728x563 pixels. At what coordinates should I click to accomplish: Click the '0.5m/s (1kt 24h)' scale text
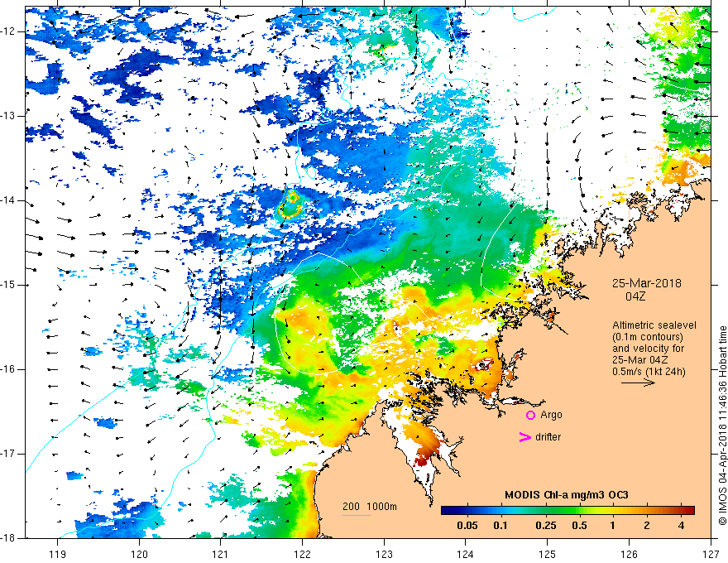pos(649,371)
